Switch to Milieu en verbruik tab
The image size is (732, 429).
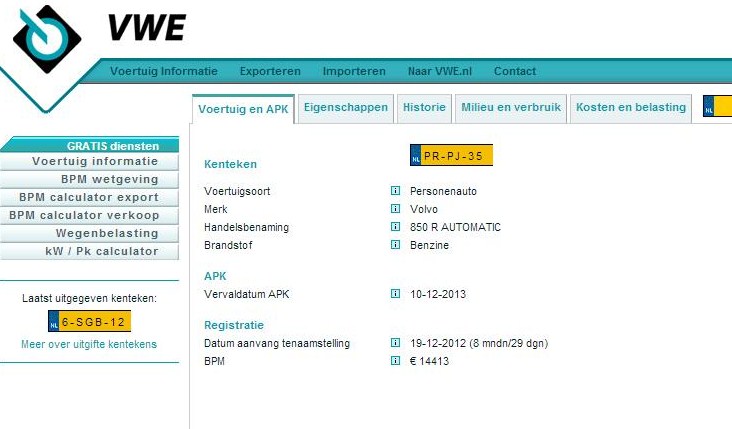511,107
